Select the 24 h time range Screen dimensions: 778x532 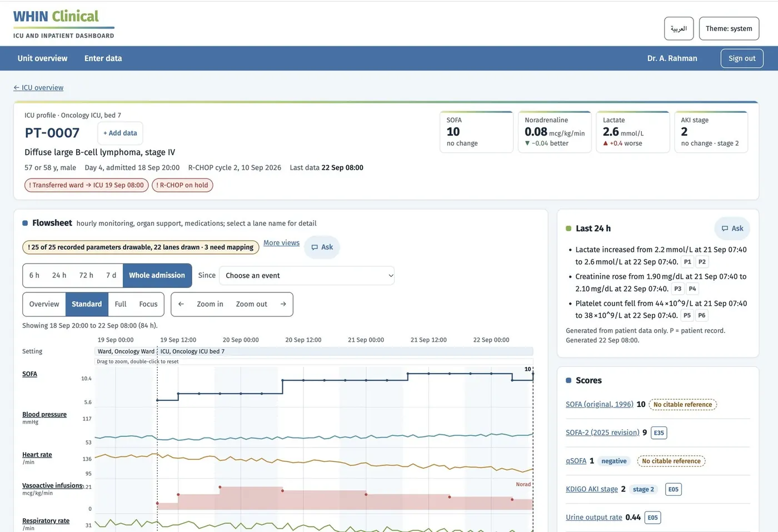point(59,275)
